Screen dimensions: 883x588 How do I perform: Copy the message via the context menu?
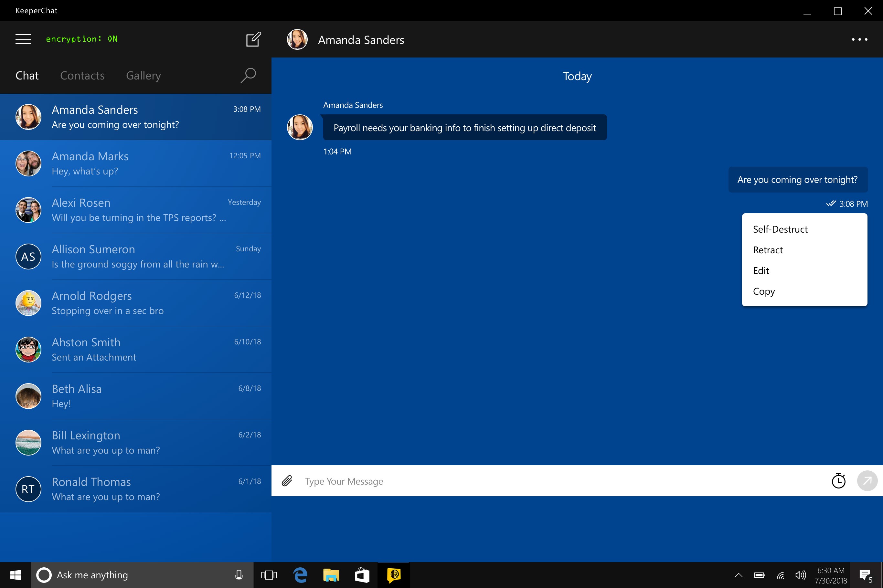tap(763, 291)
